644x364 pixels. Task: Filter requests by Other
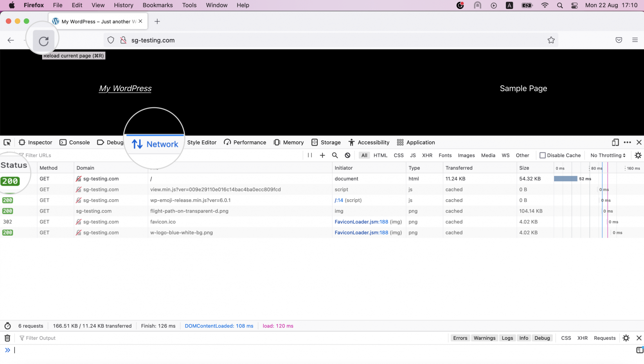coord(522,155)
